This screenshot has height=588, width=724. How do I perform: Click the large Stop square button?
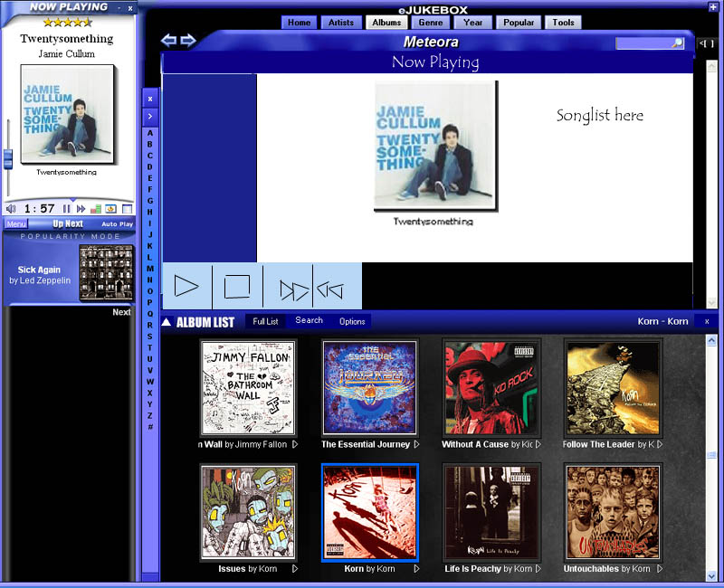click(237, 286)
